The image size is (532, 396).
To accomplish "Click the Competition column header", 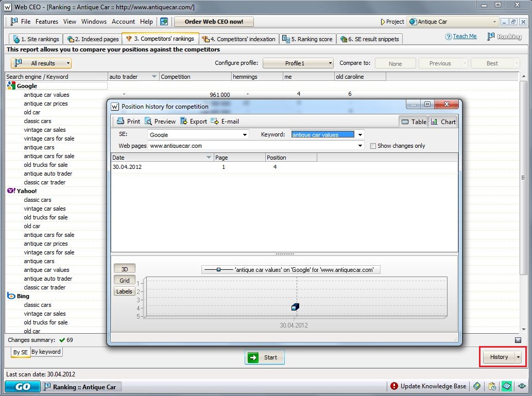I will pos(195,77).
